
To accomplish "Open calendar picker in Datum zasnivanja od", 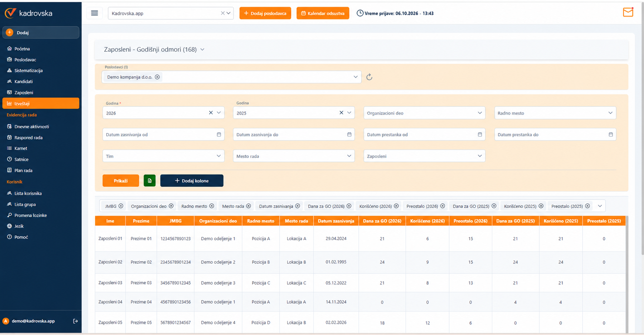I will click(219, 135).
